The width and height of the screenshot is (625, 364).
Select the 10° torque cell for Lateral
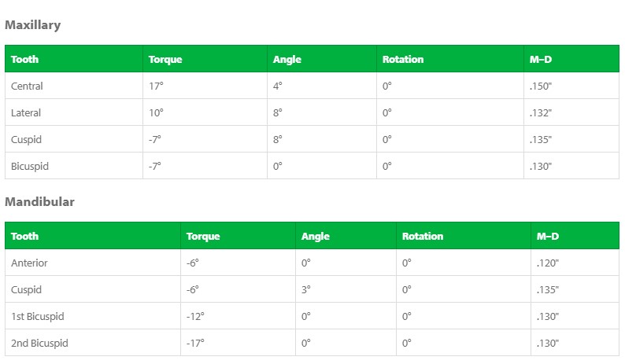click(x=156, y=113)
